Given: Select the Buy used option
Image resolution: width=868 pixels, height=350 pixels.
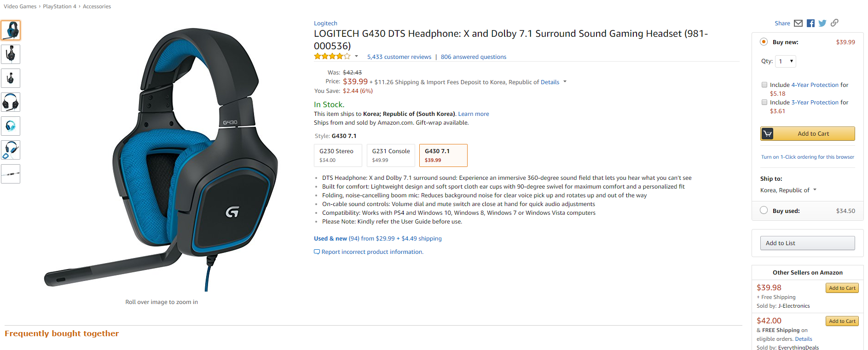Looking at the screenshot, I should [x=764, y=211].
